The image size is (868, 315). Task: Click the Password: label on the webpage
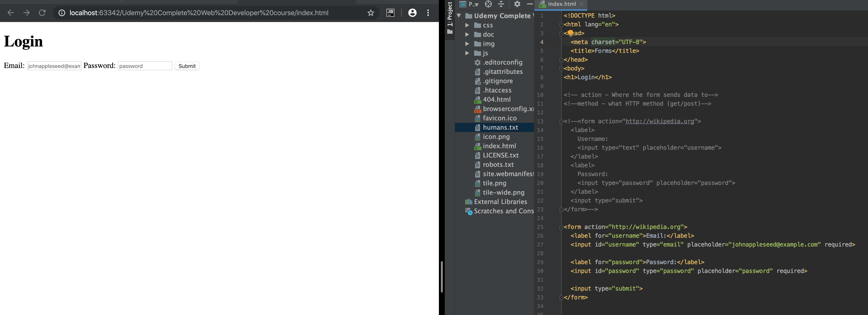point(99,66)
